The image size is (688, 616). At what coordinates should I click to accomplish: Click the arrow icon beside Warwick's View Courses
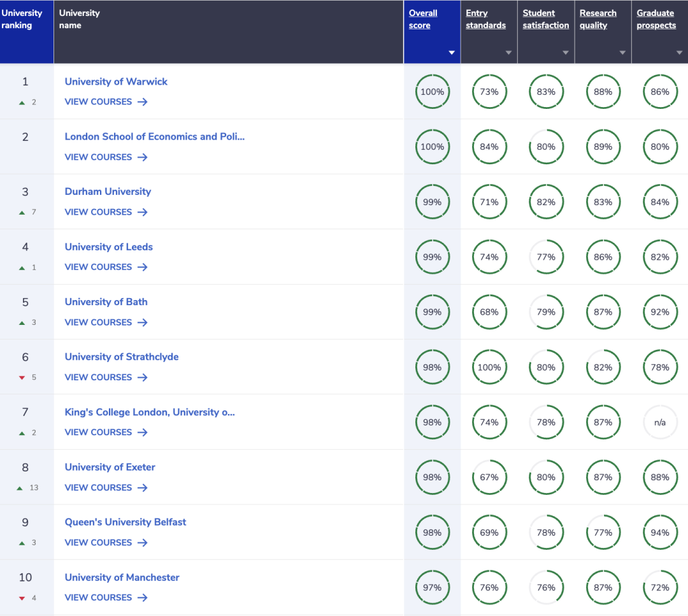(x=142, y=102)
